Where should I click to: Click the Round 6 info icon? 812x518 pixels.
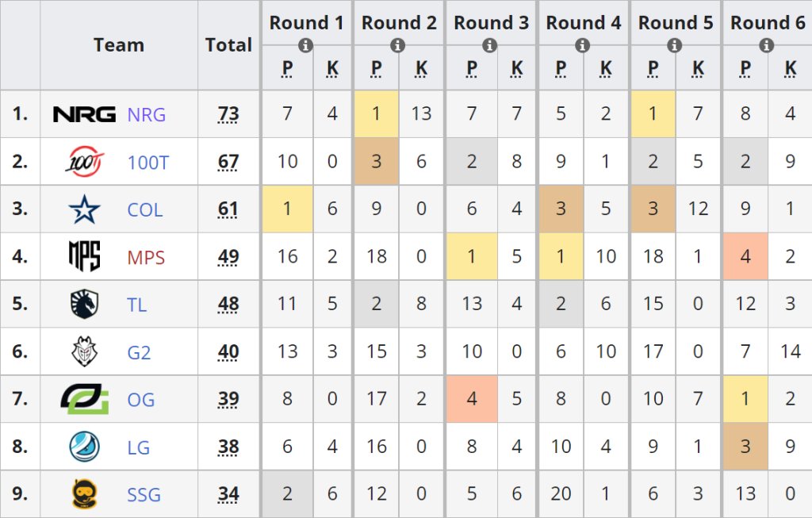point(767,45)
